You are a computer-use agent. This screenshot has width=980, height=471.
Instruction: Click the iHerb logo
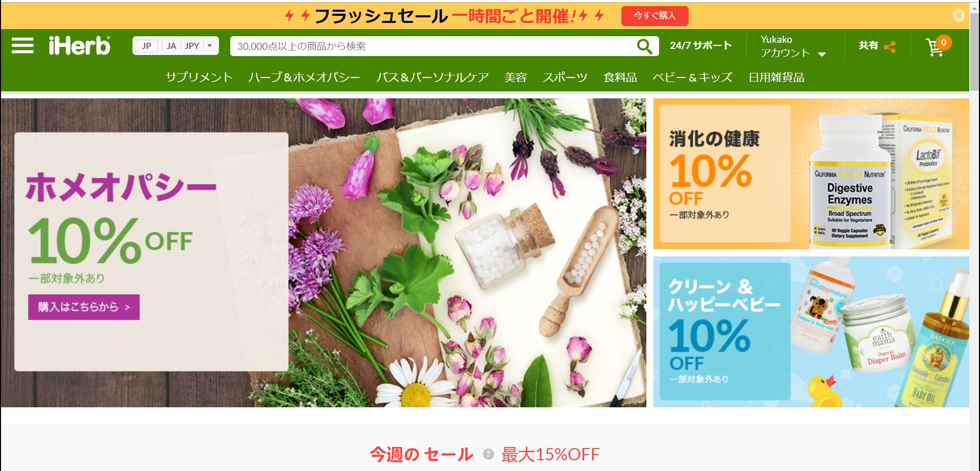[79, 46]
